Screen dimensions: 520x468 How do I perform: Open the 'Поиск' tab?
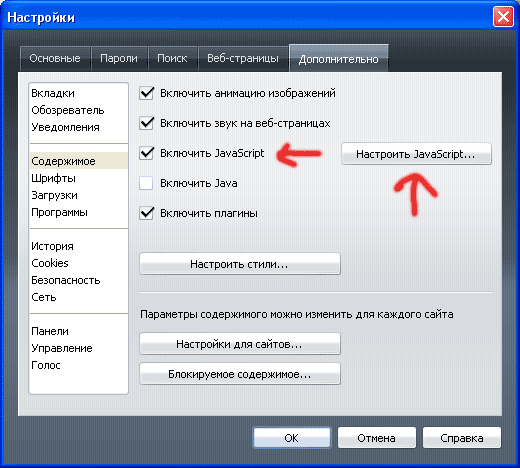[172, 58]
